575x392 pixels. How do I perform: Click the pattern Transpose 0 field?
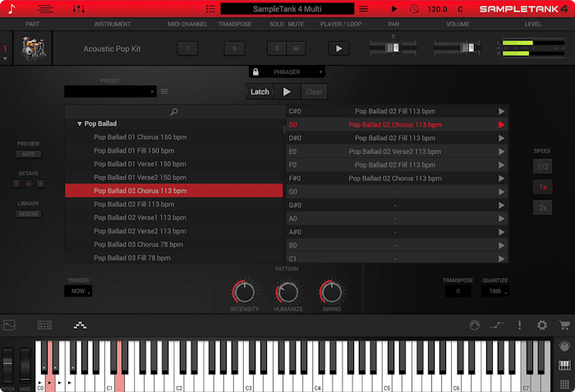pos(458,291)
